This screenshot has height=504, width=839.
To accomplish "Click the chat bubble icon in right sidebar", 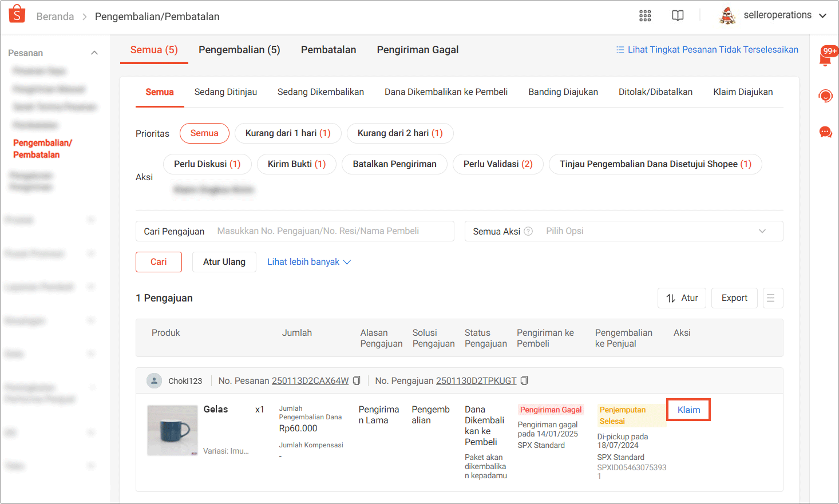I will (x=825, y=133).
